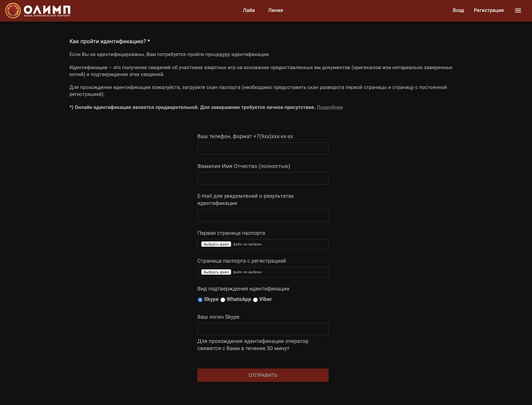Screen dimensions: 532x405
Task: Open the hamburger menu in the header
Action: click(518, 11)
